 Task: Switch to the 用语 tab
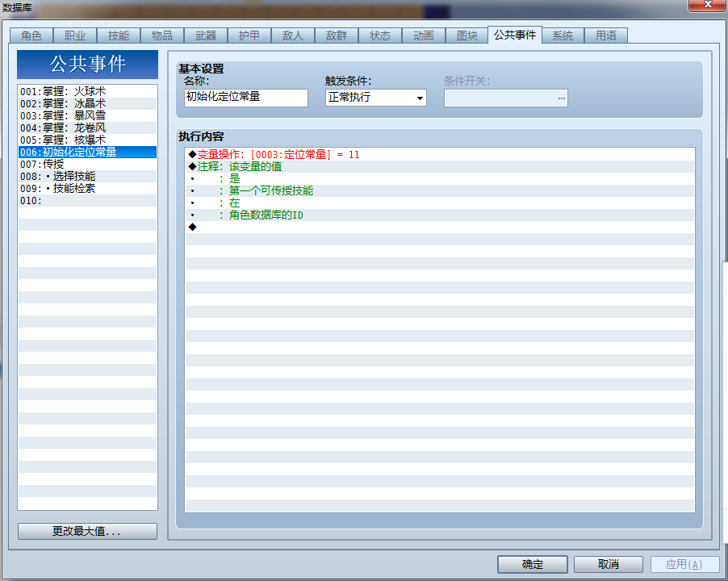pos(606,36)
